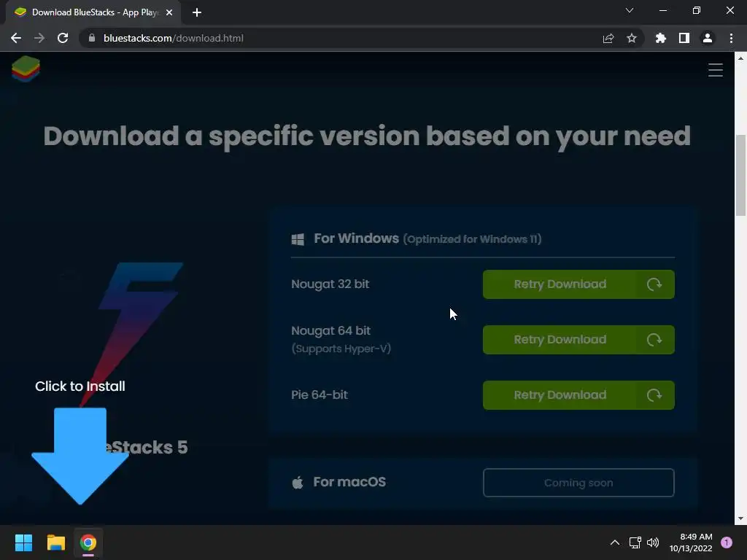Click the browser forward arrow

(39, 38)
